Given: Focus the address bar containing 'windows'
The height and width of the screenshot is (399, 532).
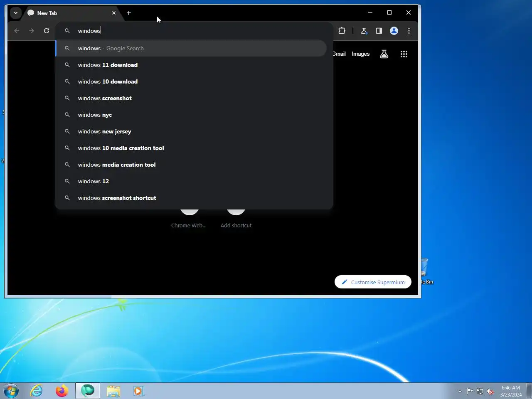Looking at the screenshot, I should (x=194, y=31).
